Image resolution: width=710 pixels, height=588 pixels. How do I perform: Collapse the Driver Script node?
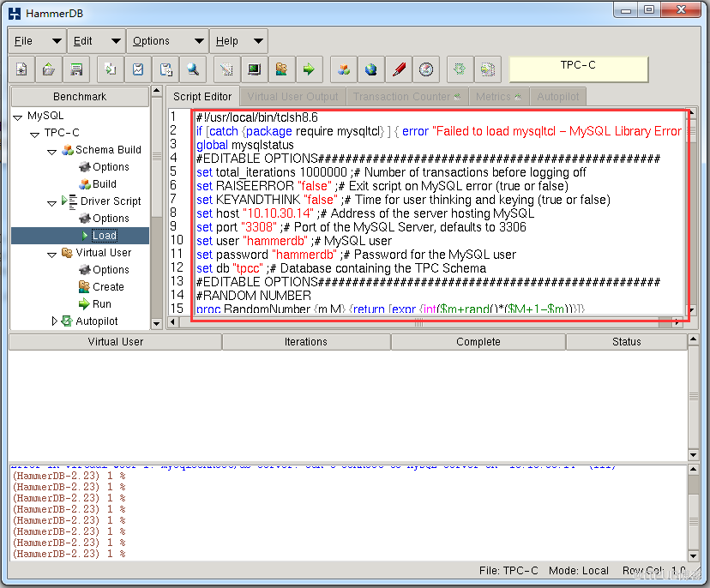(52, 203)
